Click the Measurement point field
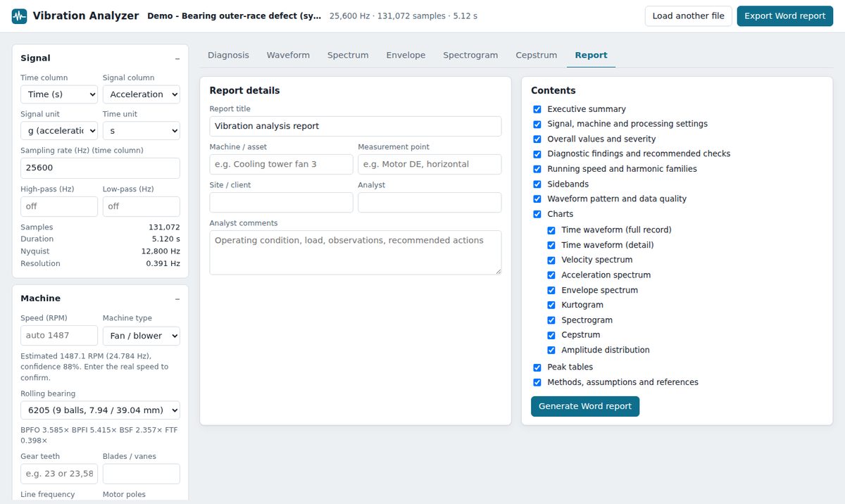845x504 pixels. click(430, 164)
